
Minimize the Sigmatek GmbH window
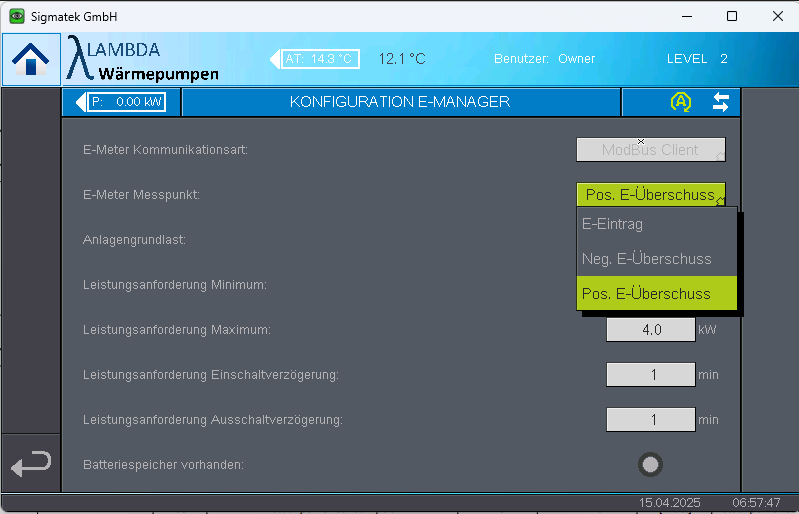pos(687,16)
